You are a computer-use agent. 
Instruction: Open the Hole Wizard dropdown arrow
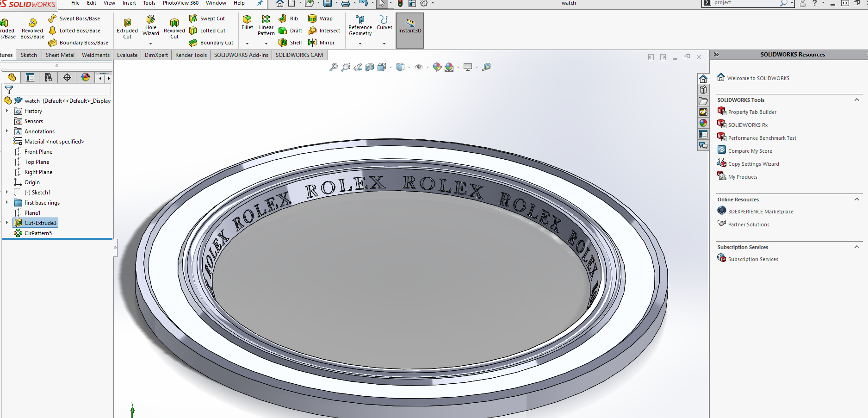pos(151,44)
